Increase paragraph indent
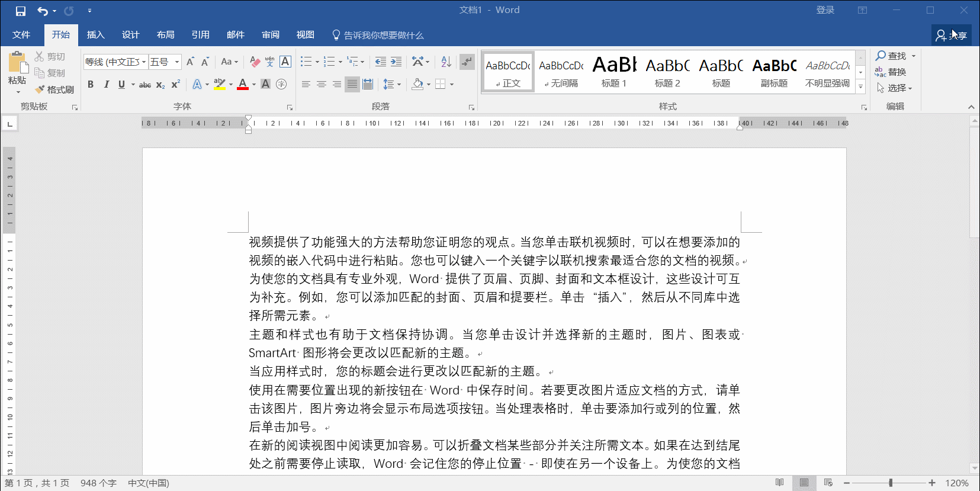 point(396,62)
